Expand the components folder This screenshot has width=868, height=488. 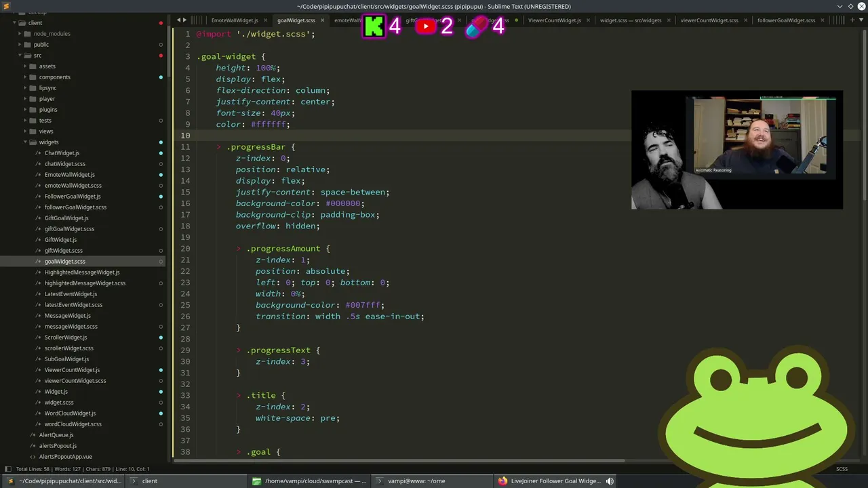tap(25, 77)
